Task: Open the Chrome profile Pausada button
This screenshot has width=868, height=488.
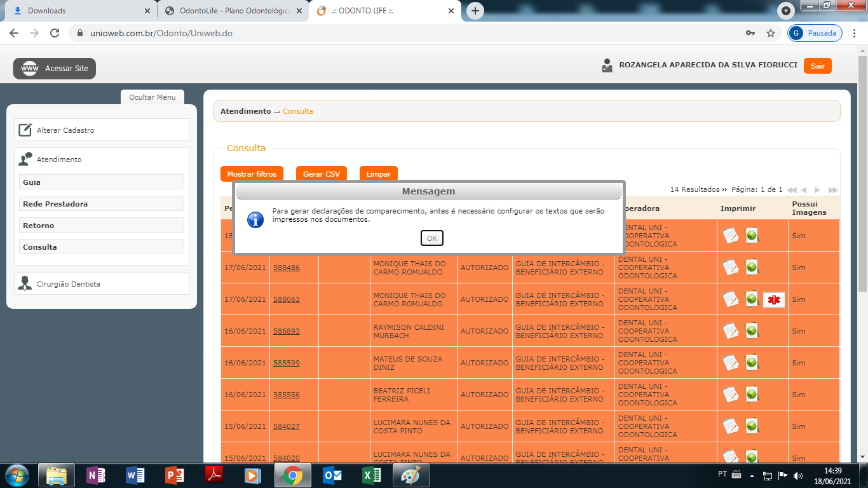Action: (815, 33)
